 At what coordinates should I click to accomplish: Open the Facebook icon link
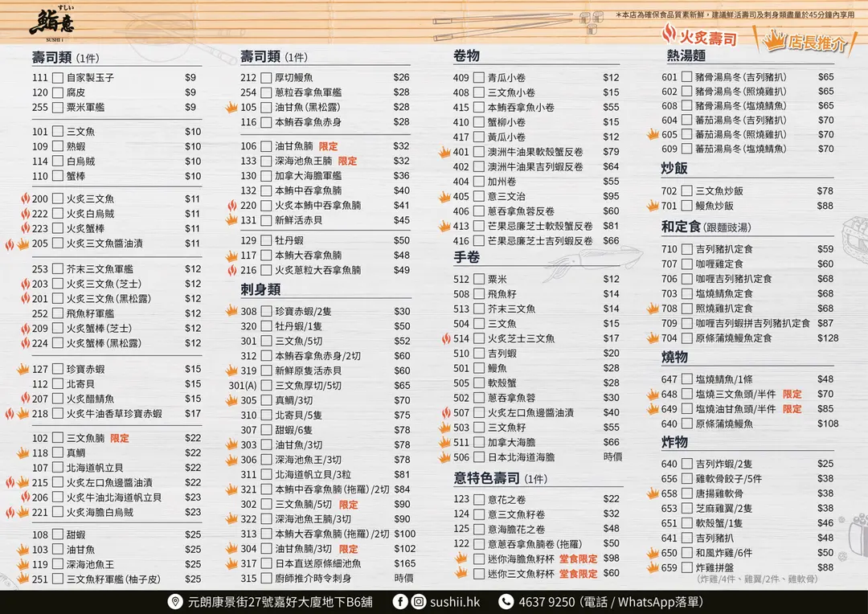400,602
